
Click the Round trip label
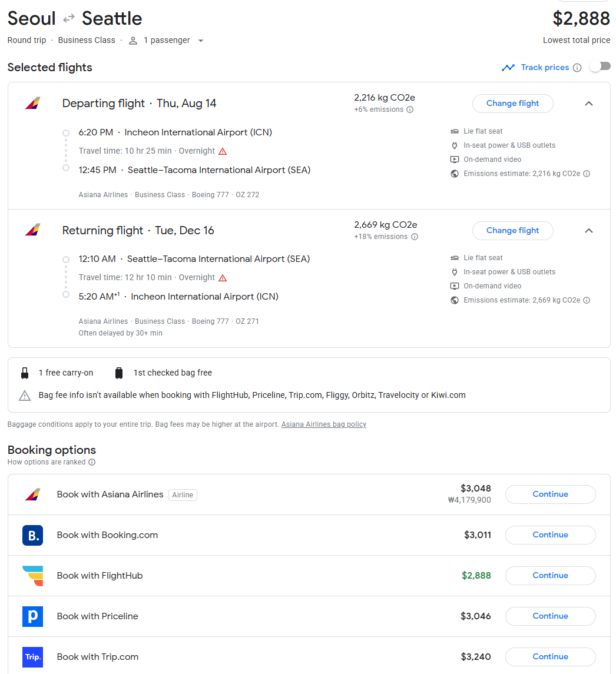pos(27,40)
